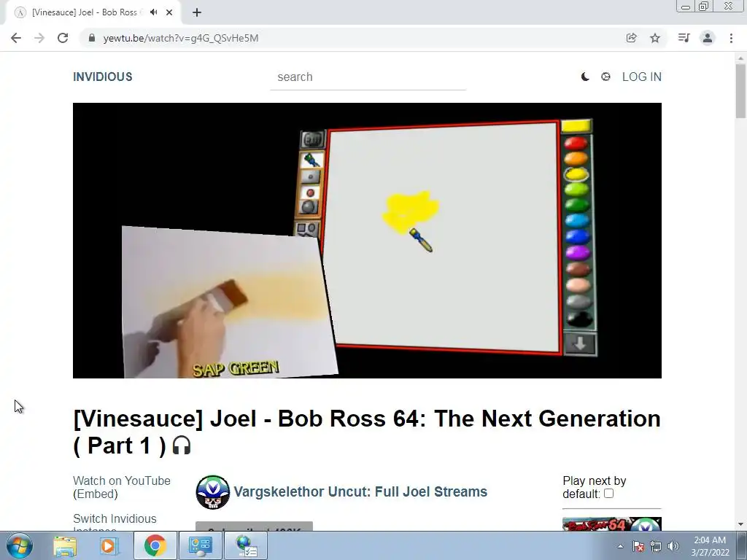
Task: Click the browser forward arrow
Action: click(x=39, y=38)
